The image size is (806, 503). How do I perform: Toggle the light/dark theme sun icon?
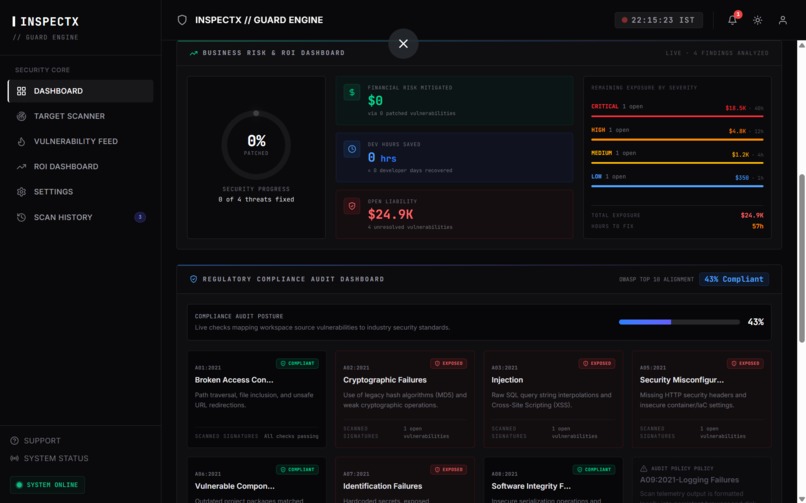coord(757,20)
